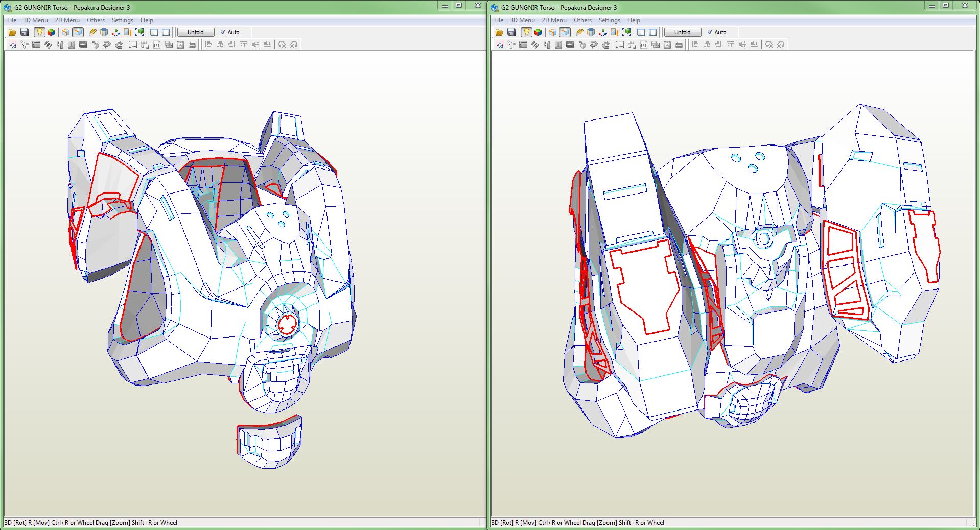
Task: Open the 2D Menu in left window
Action: (x=67, y=20)
